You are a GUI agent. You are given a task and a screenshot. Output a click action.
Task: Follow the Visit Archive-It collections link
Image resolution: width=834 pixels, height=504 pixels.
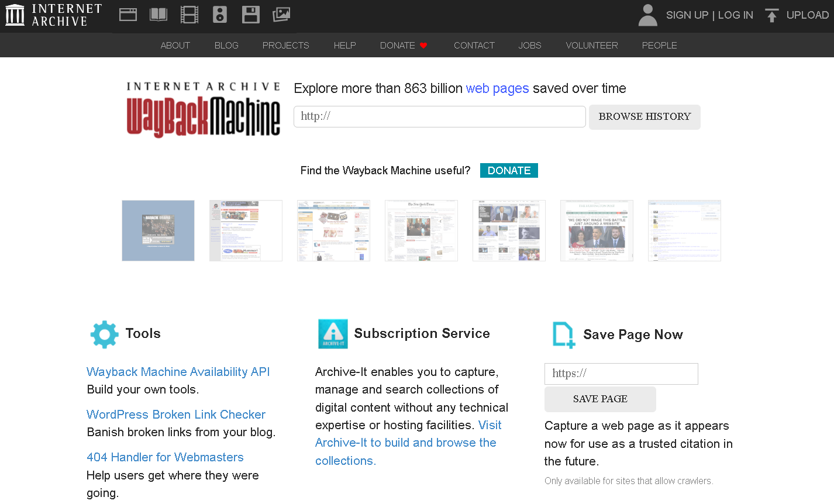coord(406,443)
